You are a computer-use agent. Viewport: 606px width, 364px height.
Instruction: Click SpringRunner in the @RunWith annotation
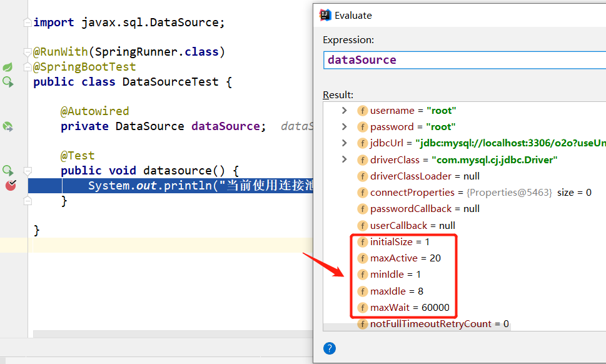pyautogui.click(x=136, y=52)
